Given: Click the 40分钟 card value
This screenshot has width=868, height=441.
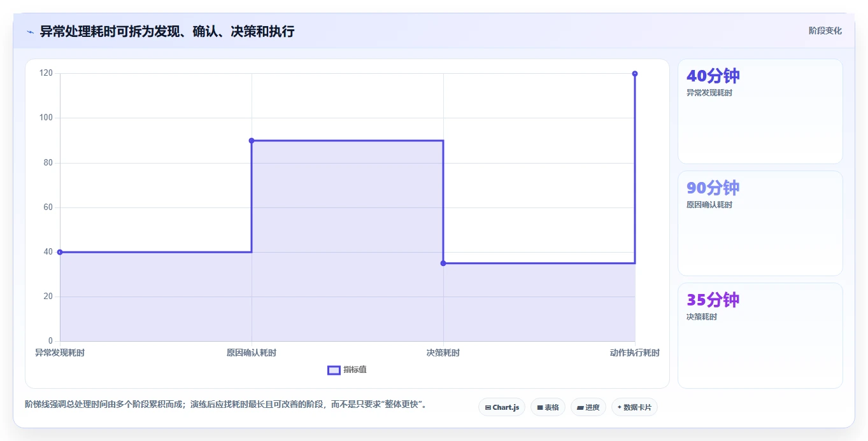Looking at the screenshot, I should (x=713, y=76).
